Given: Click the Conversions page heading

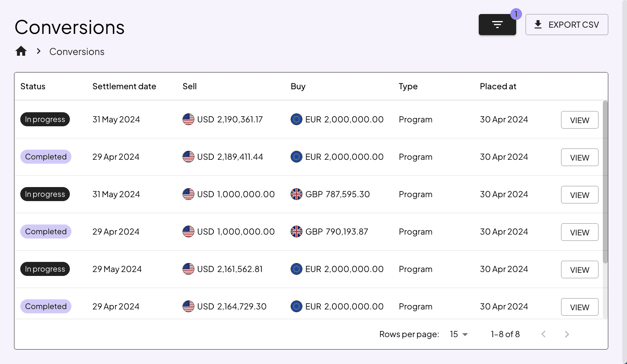Looking at the screenshot, I should tap(69, 27).
